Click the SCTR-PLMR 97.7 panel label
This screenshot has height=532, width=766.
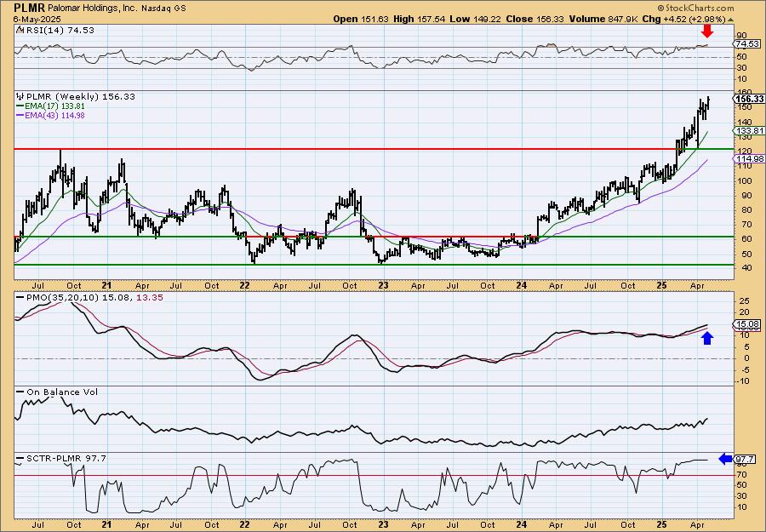pyautogui.click(x=66, y=458)
